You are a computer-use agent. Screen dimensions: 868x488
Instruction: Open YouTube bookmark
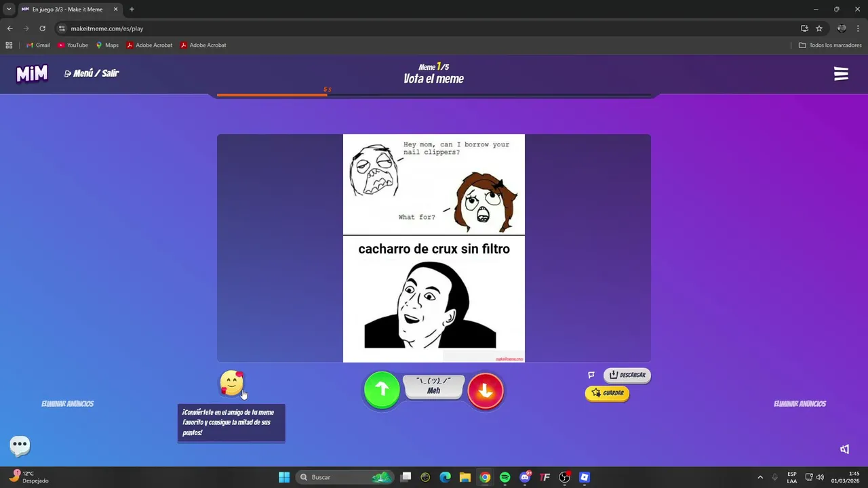click(73, 45)
